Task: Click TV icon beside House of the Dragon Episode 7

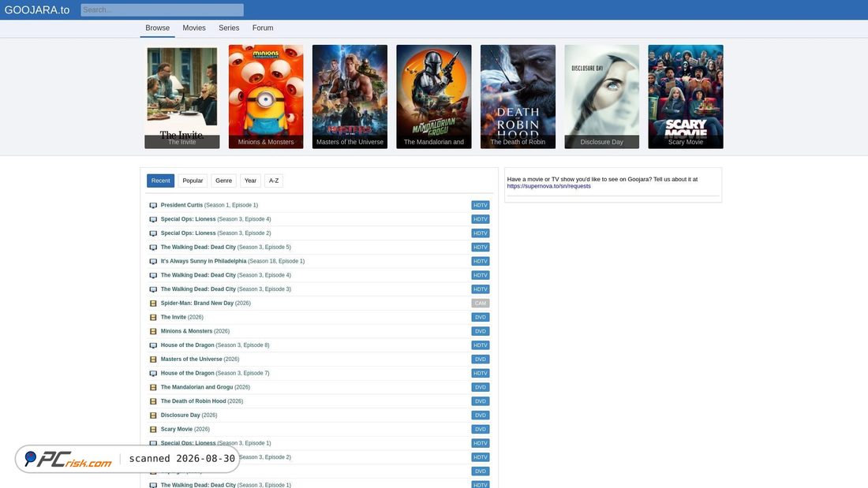Action: (153, 374)
